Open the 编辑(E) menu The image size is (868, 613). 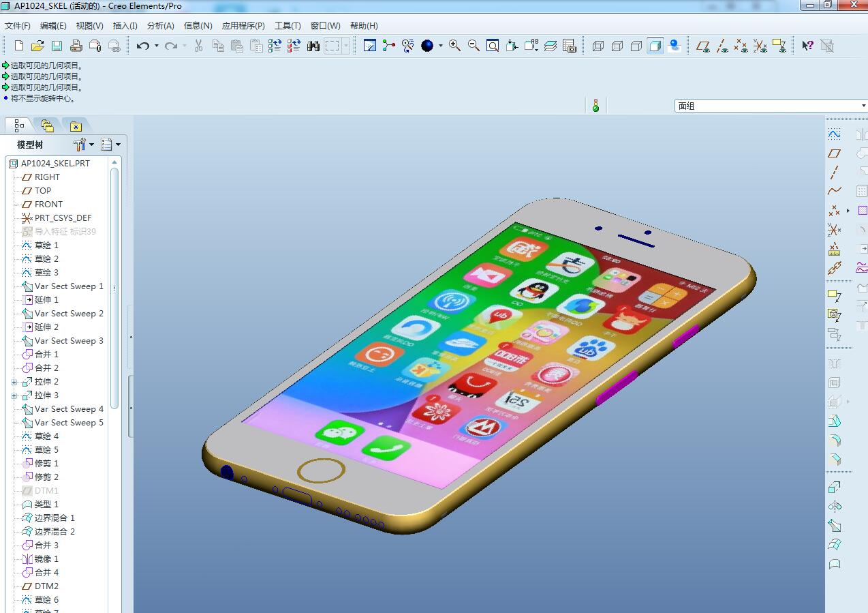coord(53,26)
